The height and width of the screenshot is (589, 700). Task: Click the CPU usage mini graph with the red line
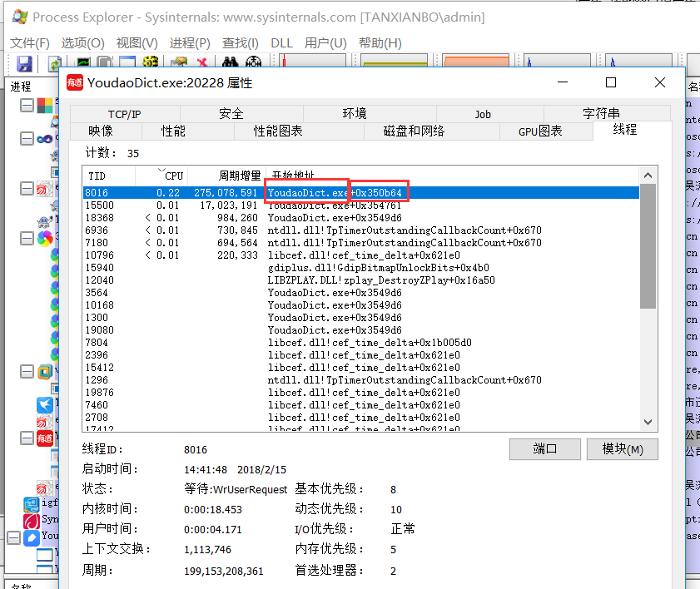(x=312, y=60)
